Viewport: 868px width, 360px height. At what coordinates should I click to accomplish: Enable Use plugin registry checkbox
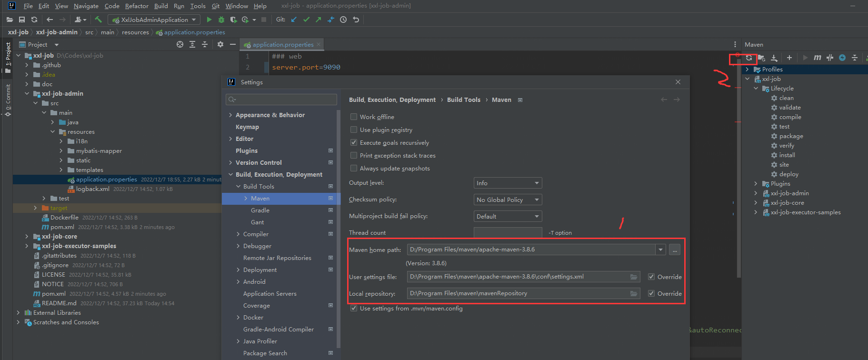[354, 130]
